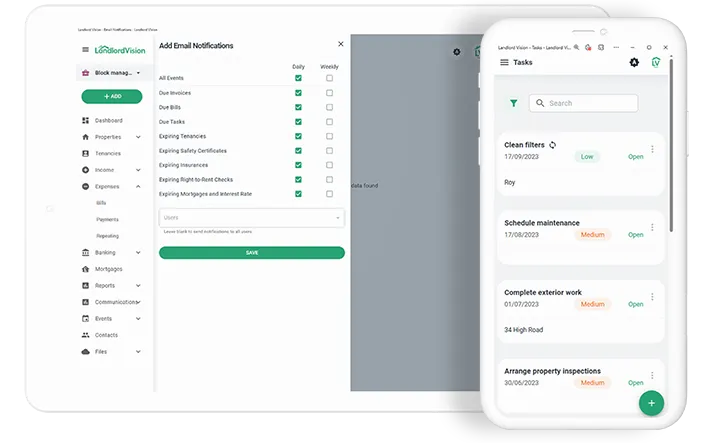Go to Contacts page
The image size is (716, 443).
click(106, 335)
